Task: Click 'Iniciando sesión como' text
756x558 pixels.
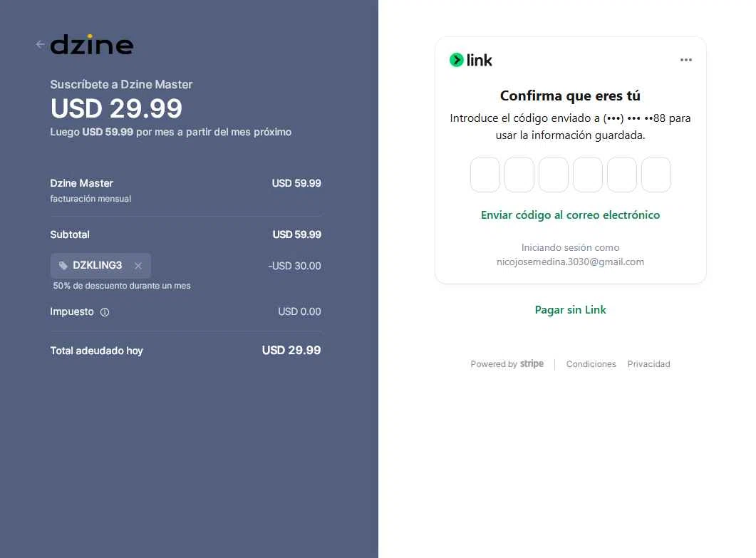Action: click(x=570, y=247)
